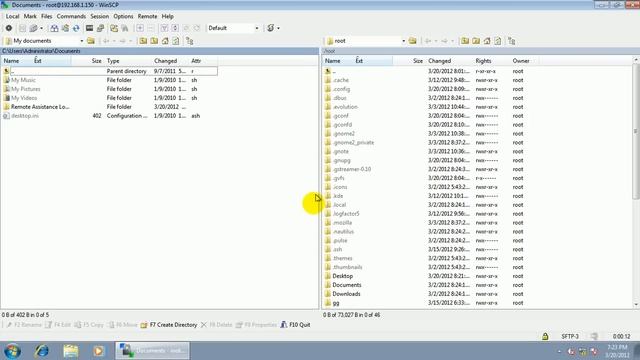Open the Files menu

(x=47, y=16)
